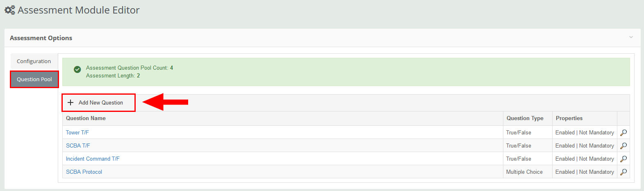
Task: Select the Question Pool tab
Action: [34, 80]
